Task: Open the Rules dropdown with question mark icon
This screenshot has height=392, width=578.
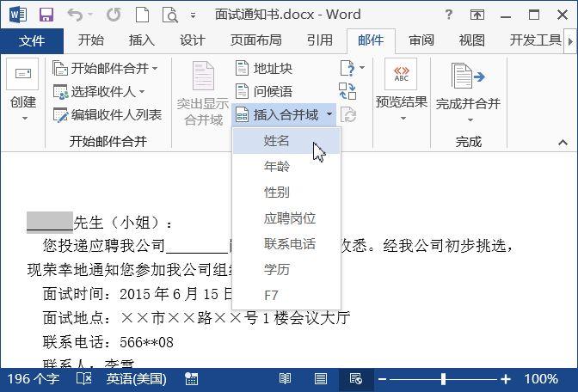Action: 352,68
